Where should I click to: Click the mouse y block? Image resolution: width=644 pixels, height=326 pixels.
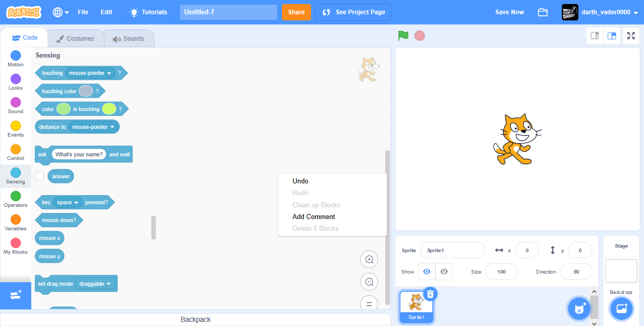[x=49, y=256]
